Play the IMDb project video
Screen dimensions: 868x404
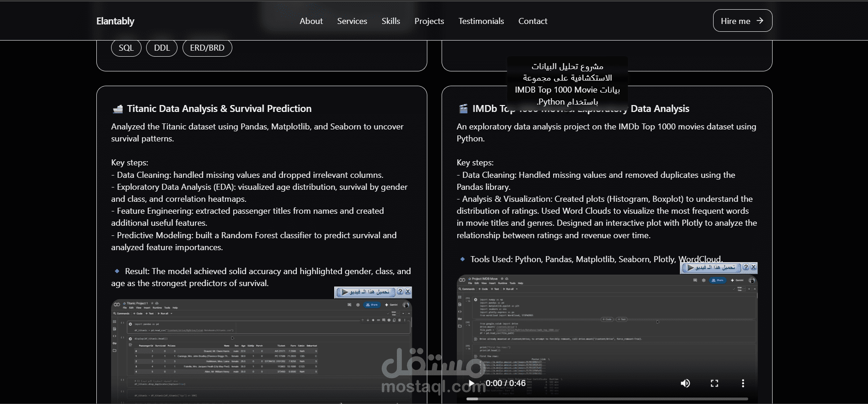pyautogui.click(x=471, y=383)
